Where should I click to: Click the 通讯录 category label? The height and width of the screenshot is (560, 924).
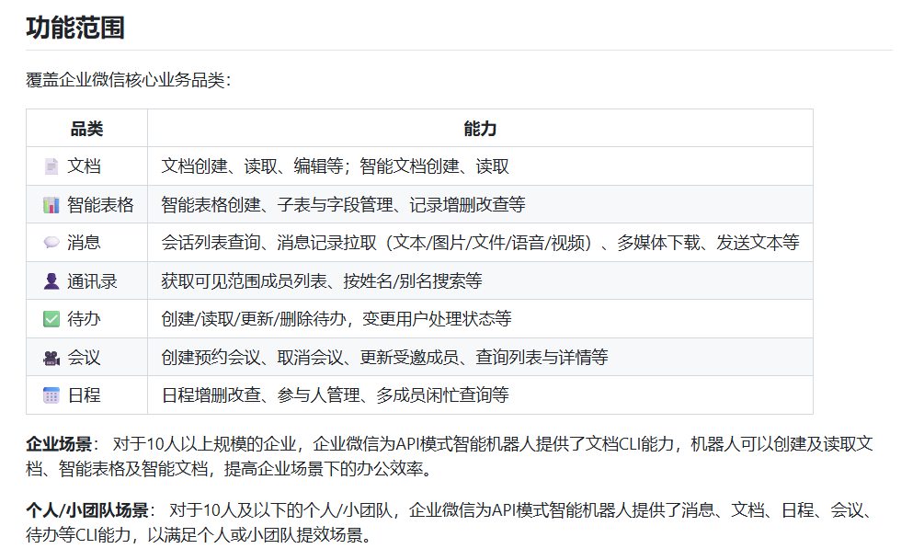tap(92, 281)
